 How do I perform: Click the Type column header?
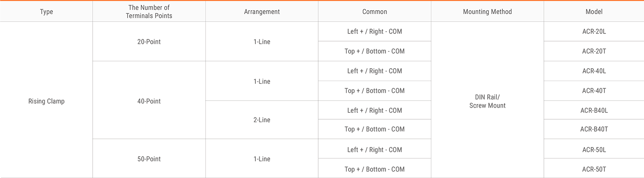point(46,12)
